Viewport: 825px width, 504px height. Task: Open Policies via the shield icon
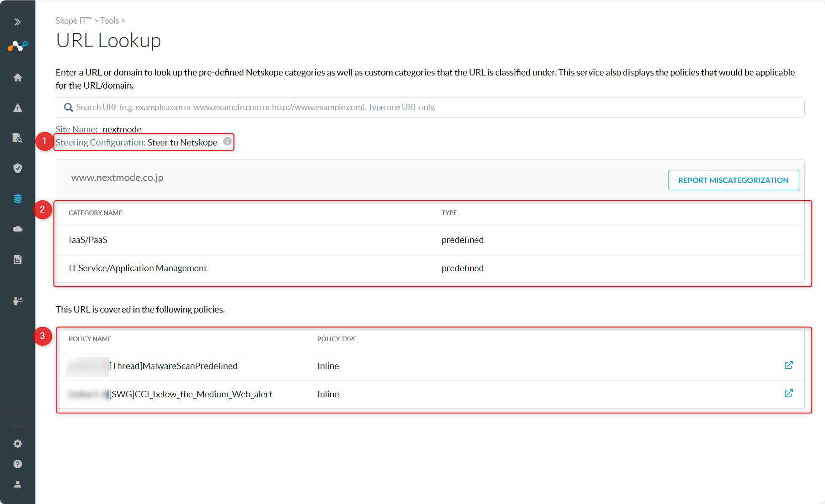tap(18, 168)
